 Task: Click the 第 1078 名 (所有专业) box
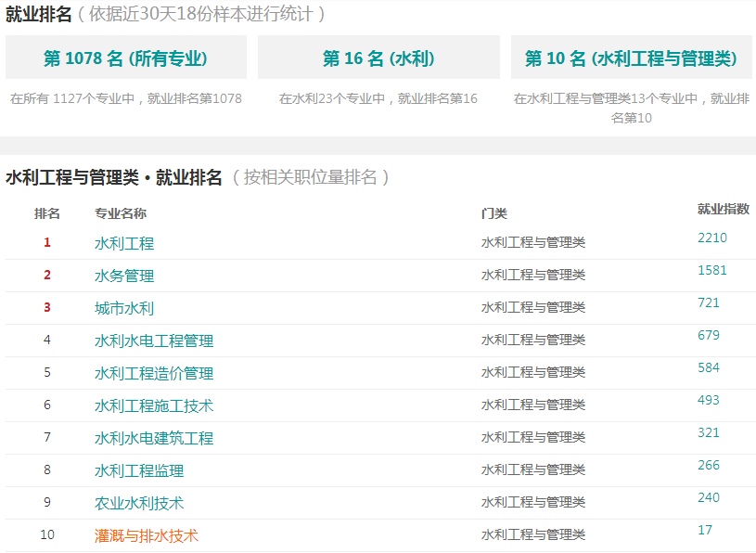[126, 58]
